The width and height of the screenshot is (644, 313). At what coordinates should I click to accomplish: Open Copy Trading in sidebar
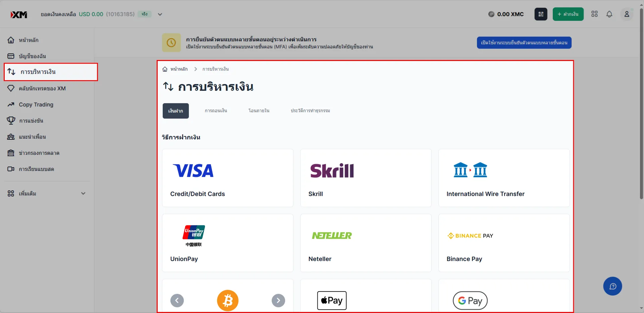pos(36,105)
